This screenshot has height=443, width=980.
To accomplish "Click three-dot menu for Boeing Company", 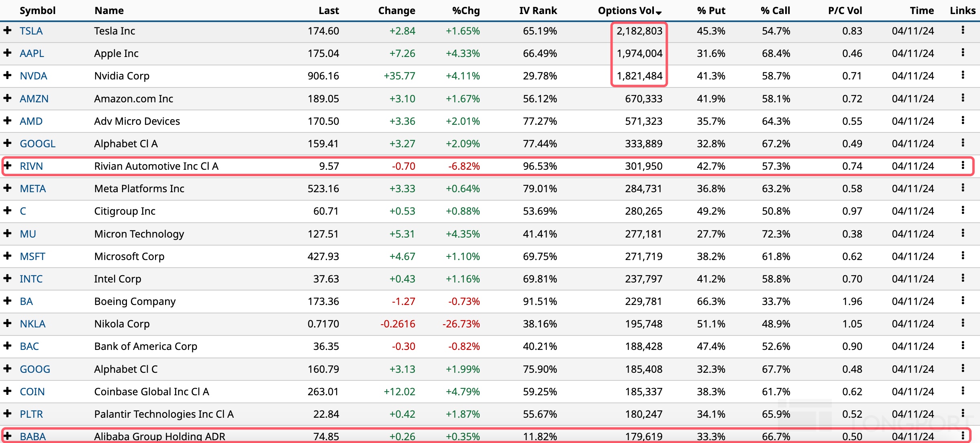I will [x=963, y=301].
